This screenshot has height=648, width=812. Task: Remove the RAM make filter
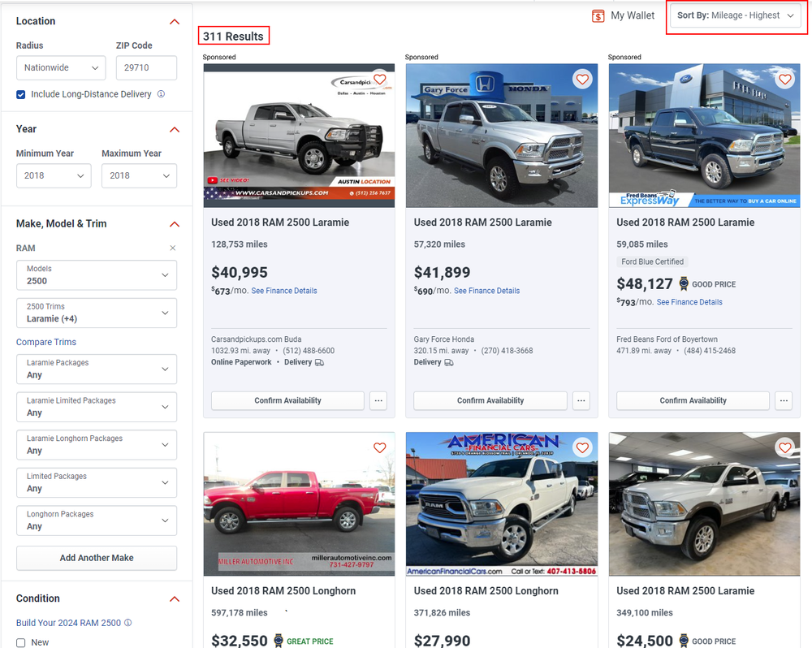pos(173,248)
